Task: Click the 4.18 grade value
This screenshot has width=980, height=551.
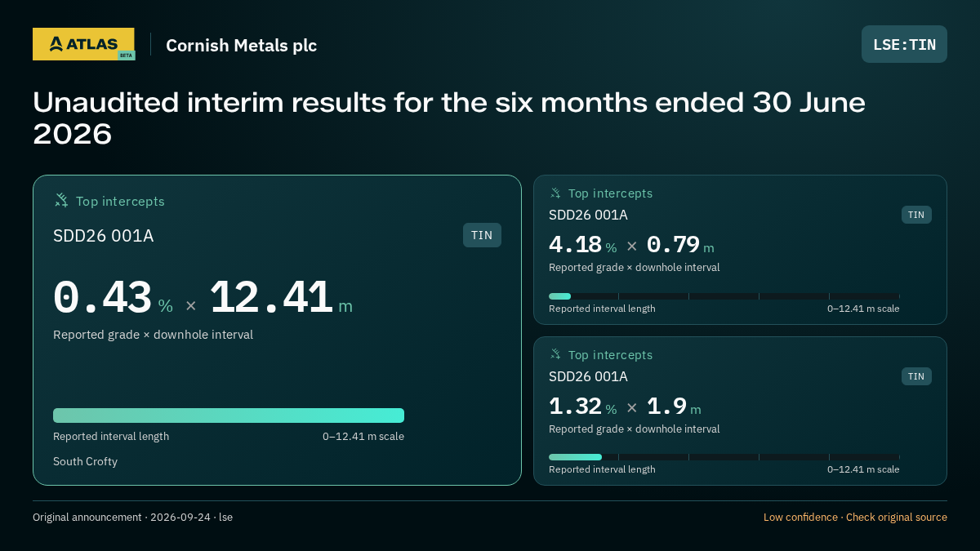Action: click(x=575, y=244)
